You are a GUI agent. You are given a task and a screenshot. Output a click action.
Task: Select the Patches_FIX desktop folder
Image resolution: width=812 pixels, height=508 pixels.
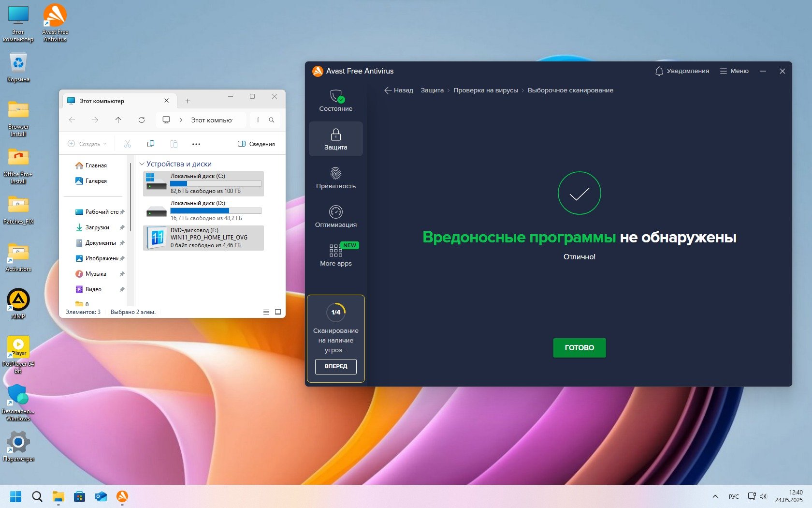[18, 210]
